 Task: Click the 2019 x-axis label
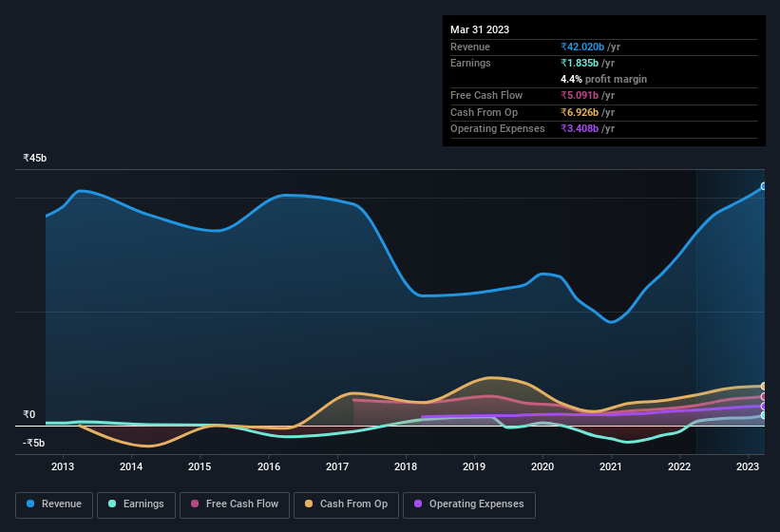[474, 466]
